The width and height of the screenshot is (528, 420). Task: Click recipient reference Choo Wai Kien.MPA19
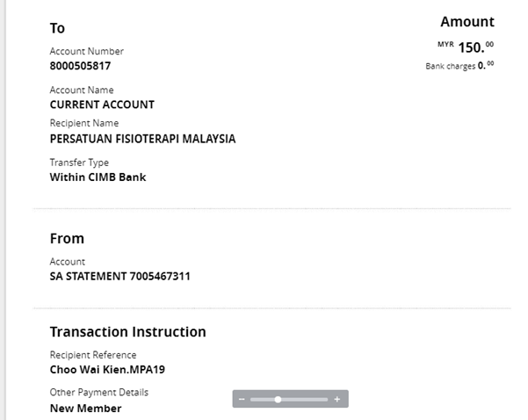(107, 370)
